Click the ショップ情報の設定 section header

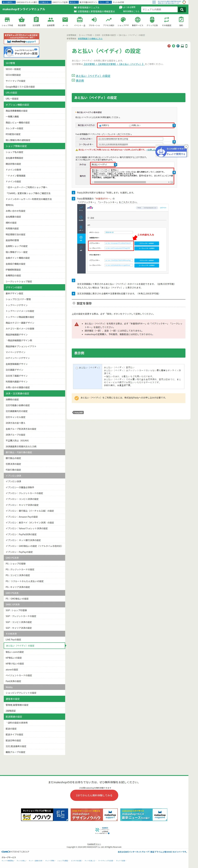[x=34, y=146]
